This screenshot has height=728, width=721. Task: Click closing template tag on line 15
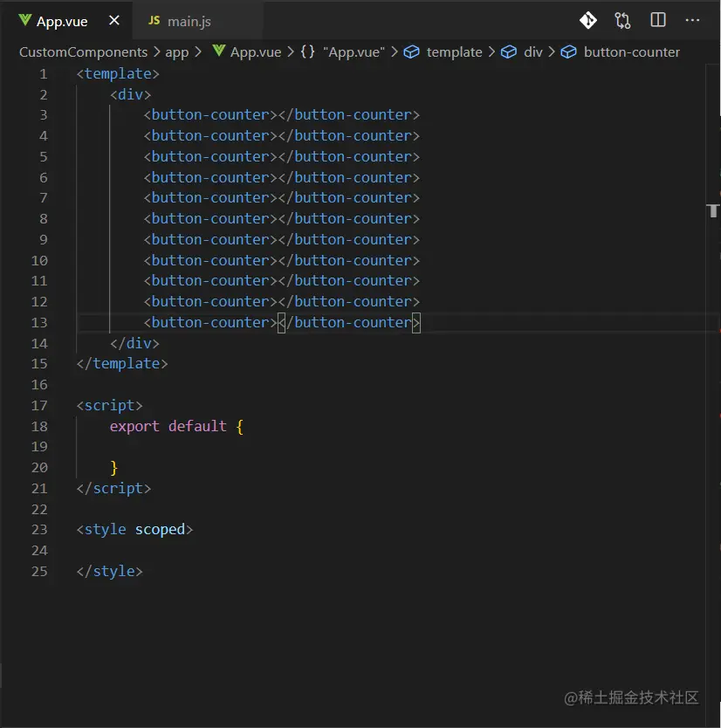point(122,363)
